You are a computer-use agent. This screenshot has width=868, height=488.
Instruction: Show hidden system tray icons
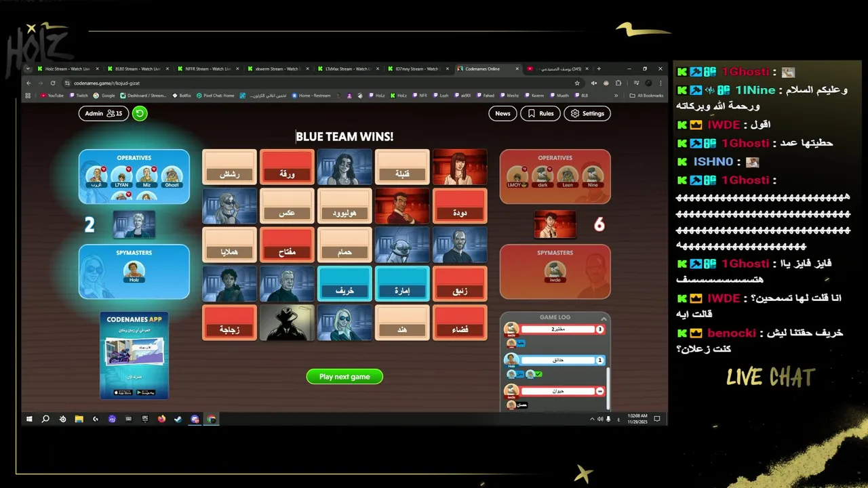pyautogui.click(x=592, y=420)
